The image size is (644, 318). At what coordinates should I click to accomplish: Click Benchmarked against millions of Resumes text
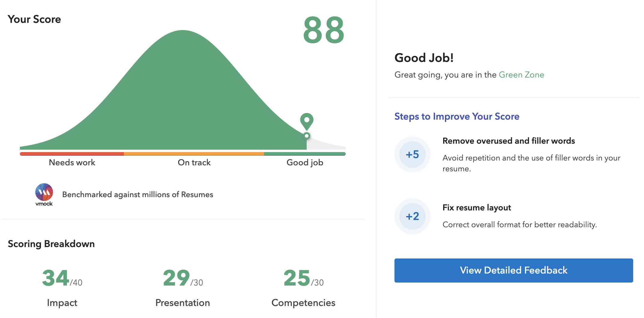[137, 195]
